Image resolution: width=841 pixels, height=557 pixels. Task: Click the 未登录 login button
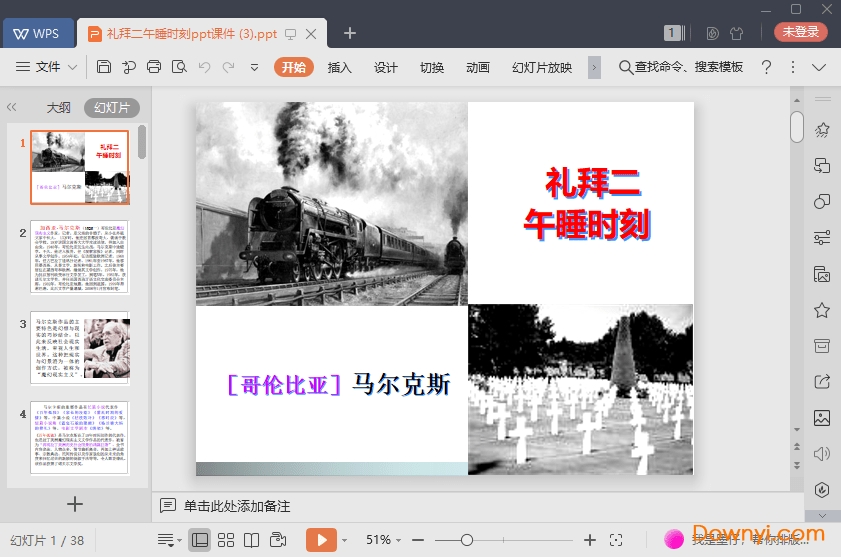click(800, 32)
